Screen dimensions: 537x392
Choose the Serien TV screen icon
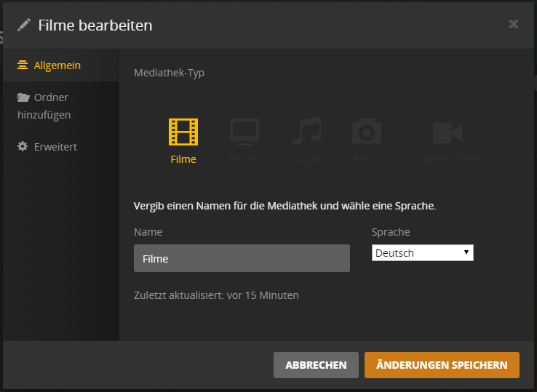(244, 132)
